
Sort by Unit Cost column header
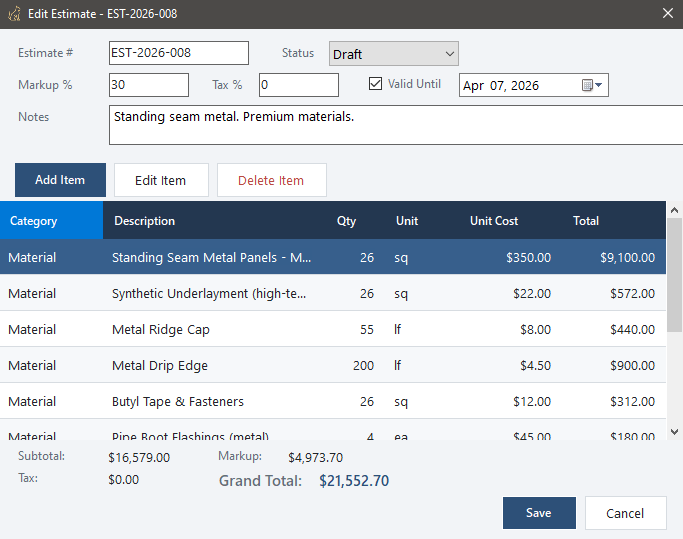[494, 221]
